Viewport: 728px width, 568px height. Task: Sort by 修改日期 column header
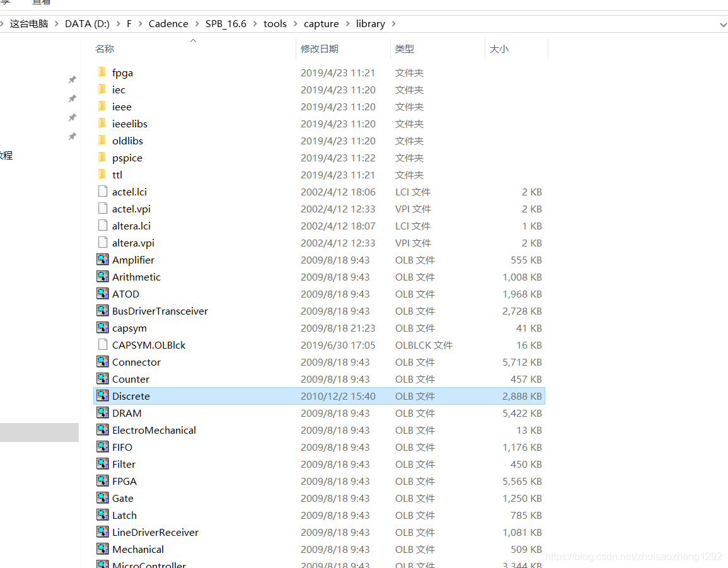point(320,49)
